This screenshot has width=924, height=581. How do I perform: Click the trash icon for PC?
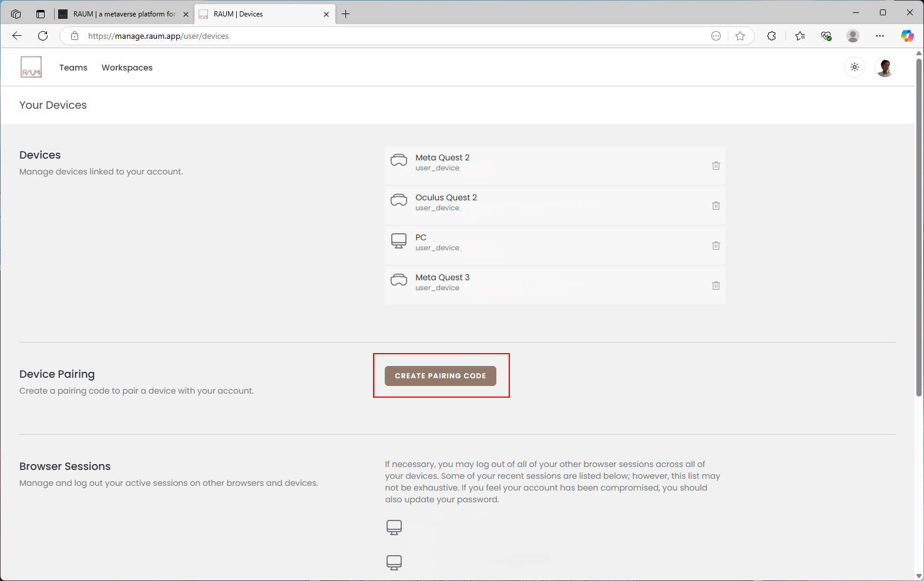point(715,246)
